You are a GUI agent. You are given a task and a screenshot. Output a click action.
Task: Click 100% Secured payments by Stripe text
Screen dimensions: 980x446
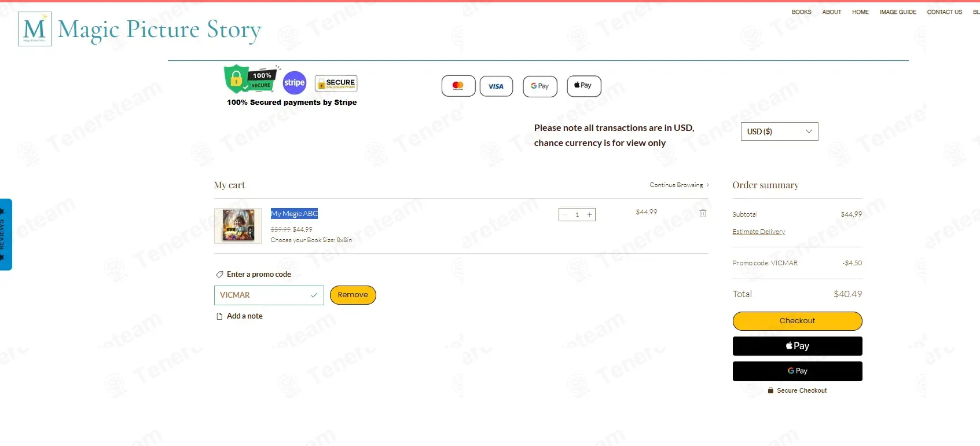[x=292, y=103]
